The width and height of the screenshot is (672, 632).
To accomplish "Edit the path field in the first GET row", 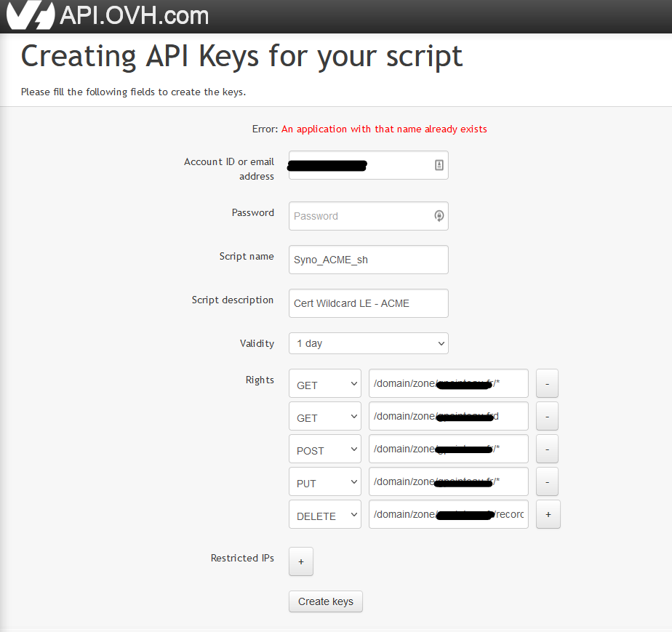I will click(x=448, y=383).
